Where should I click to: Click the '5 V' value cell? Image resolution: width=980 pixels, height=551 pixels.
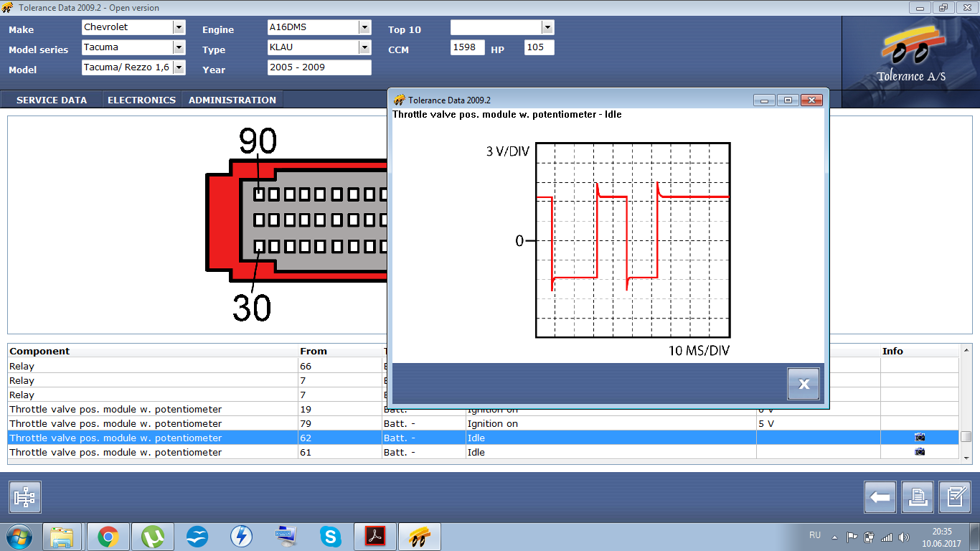818,423
